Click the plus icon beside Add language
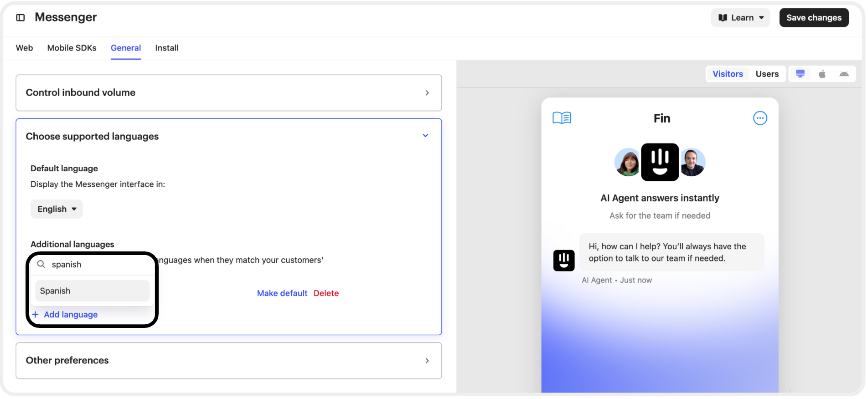This screenshot has width=868, height=399. (x=35, y=315)
